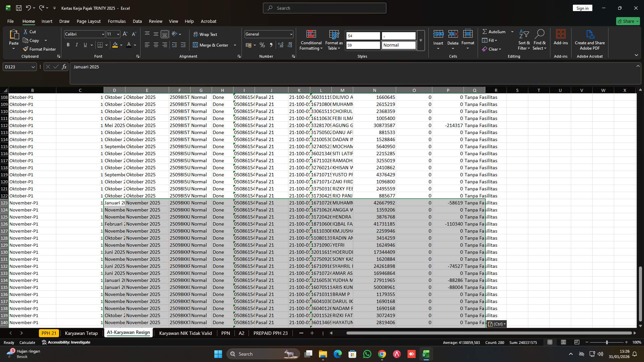Toggle bold formatting
The image size is (644, 362).
(x=68, y=45)
